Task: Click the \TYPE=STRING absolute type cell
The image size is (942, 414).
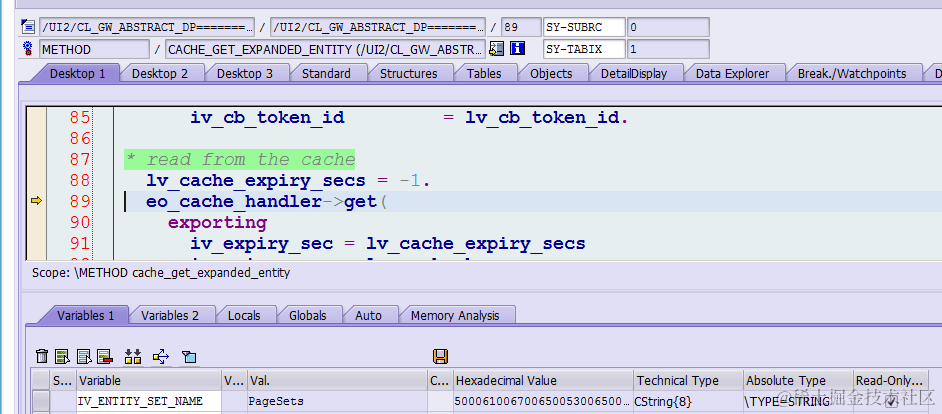Action: click(798, 401)
